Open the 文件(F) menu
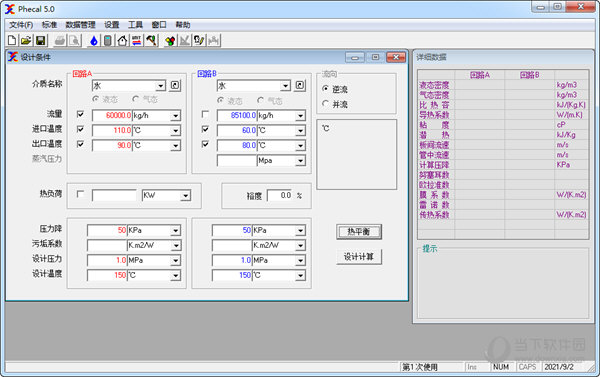 click(21, 25)
